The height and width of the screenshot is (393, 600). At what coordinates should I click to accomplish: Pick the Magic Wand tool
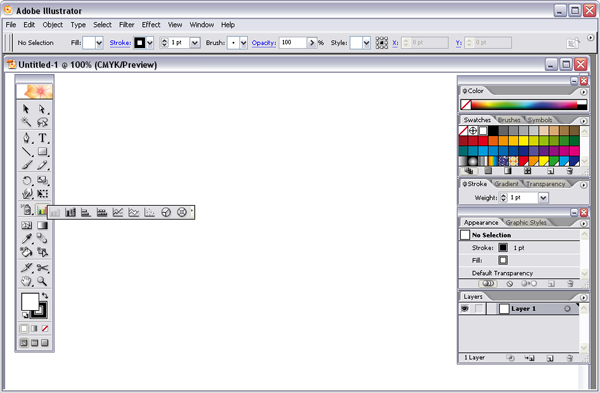pos(26,122)
